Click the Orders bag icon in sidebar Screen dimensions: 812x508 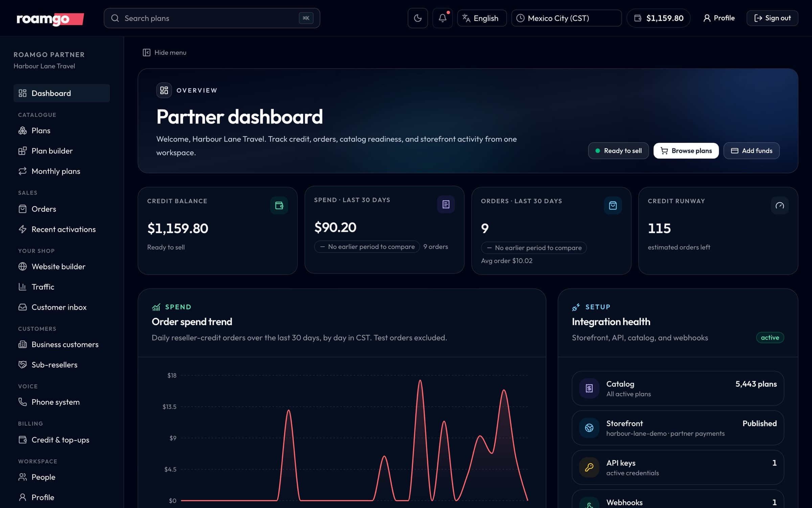click(23, 209)
